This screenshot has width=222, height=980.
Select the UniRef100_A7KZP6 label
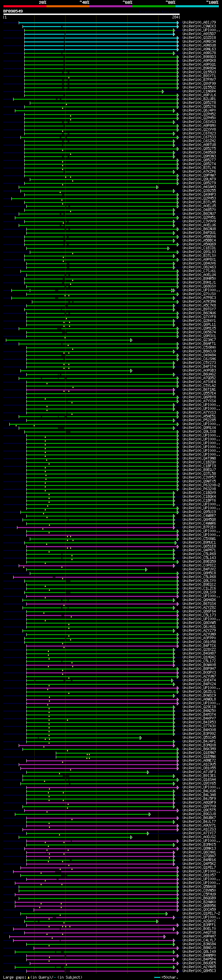[x=199, y=172]
